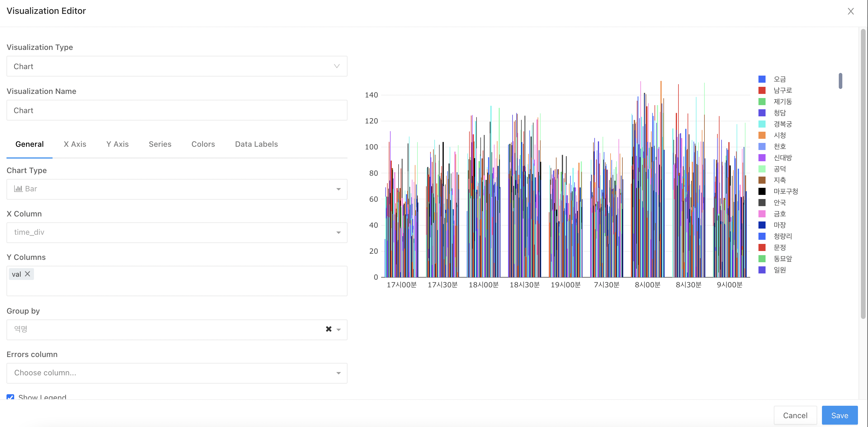Click the 9시00분 x-axis label
Image resolution: width=868 pixels, height=427 pixels.
click(x=730, y=285)
